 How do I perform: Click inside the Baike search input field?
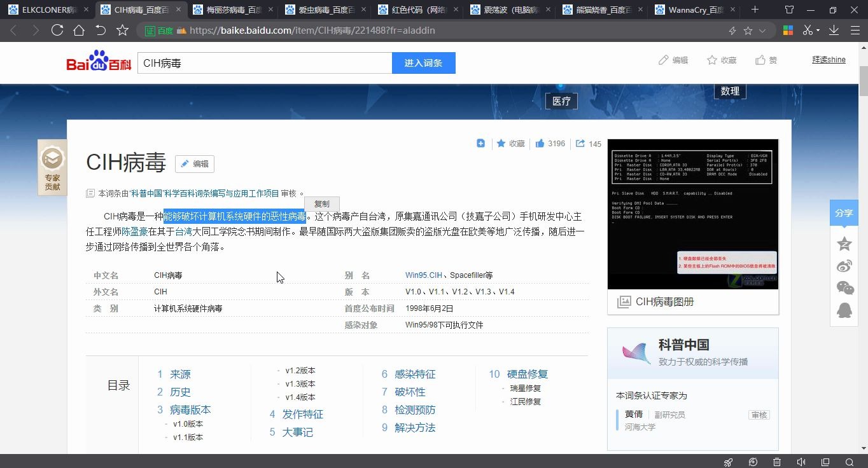pyautogui.click(x=264, y=62)
